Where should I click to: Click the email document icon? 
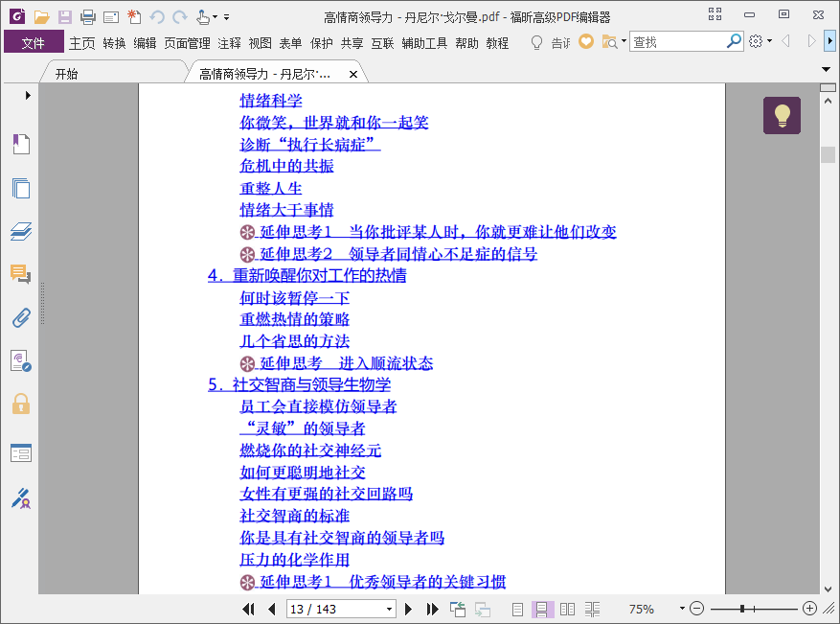[111, 17]
